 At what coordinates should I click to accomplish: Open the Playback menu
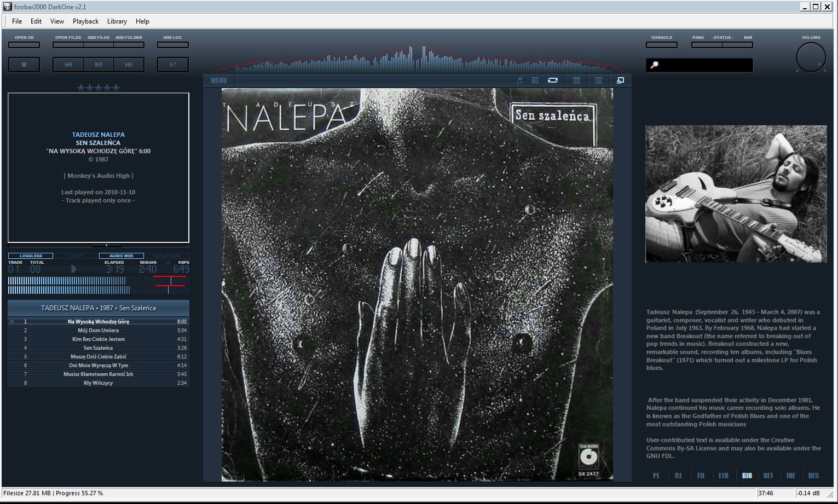85,21
